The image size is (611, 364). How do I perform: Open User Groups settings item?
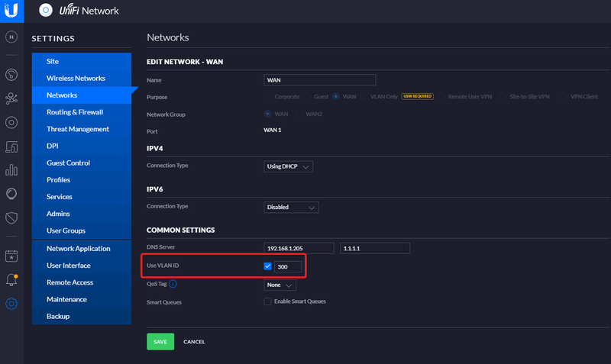(x=82, y=230)
